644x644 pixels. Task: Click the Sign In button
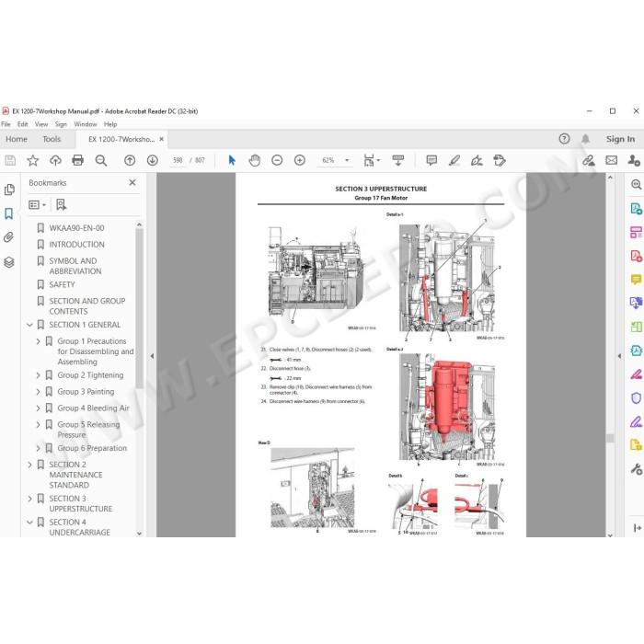click(620, 139)
